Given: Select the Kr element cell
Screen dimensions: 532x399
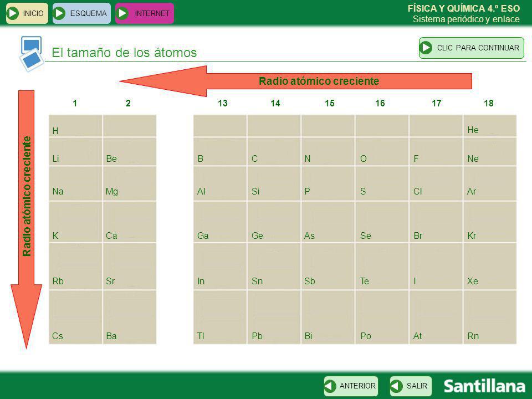Looking at the screenshot, I should (490, 222).
